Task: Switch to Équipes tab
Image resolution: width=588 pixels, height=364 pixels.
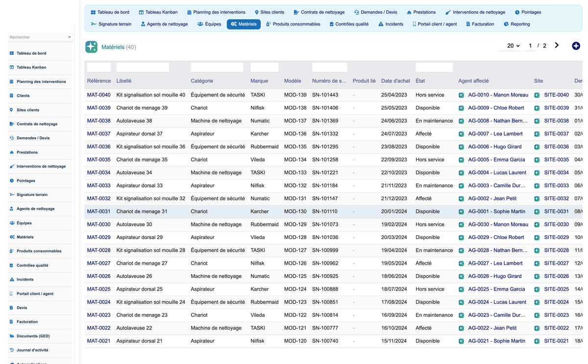Action: pos(209,24)
